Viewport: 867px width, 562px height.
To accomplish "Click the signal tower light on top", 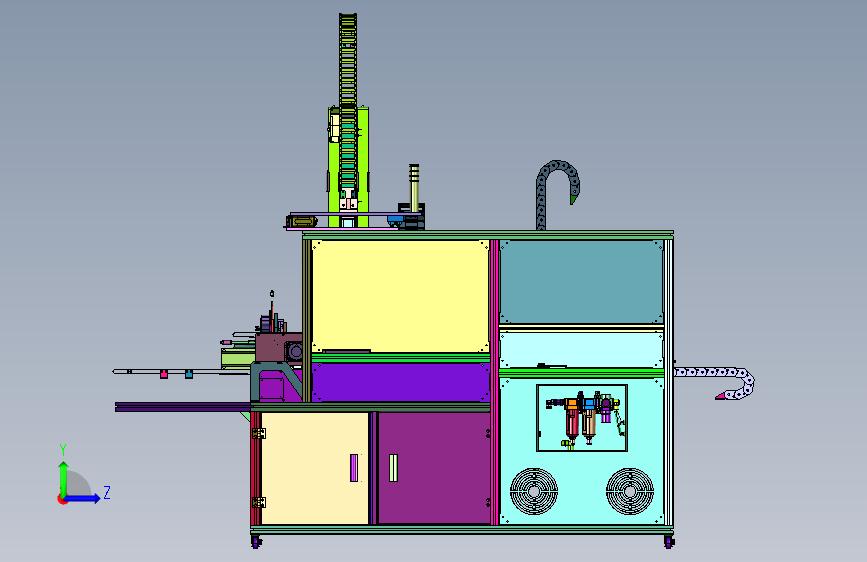I will tap(414, 188).
